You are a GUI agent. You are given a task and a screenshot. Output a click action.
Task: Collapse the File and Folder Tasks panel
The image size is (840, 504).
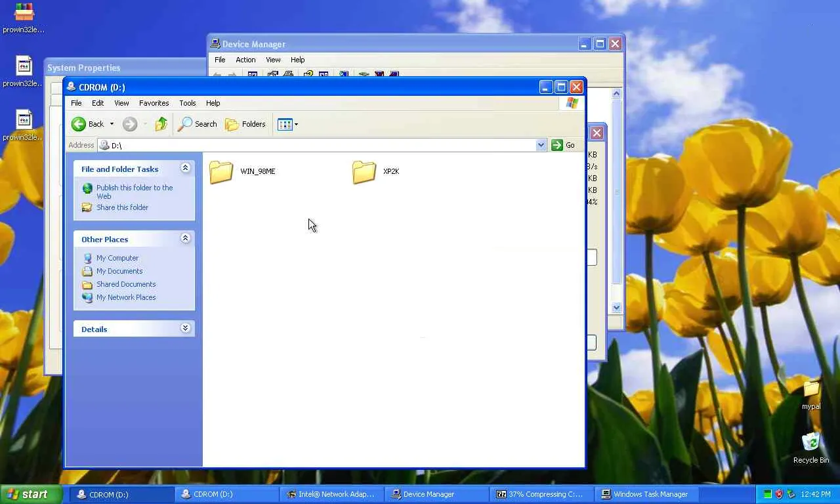click(185, 168)
